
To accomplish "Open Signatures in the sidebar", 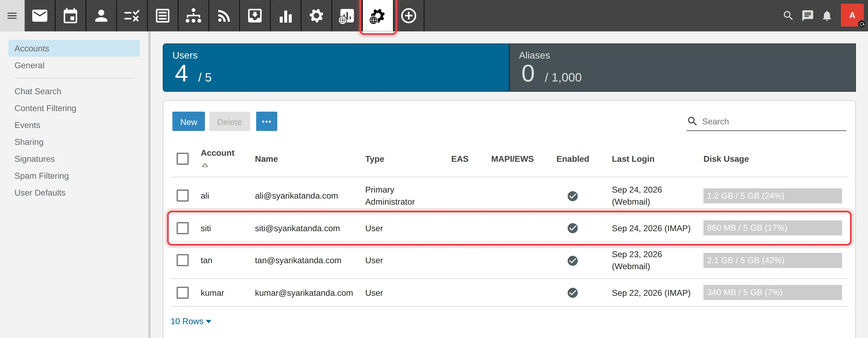I will [x=34, y=159].
